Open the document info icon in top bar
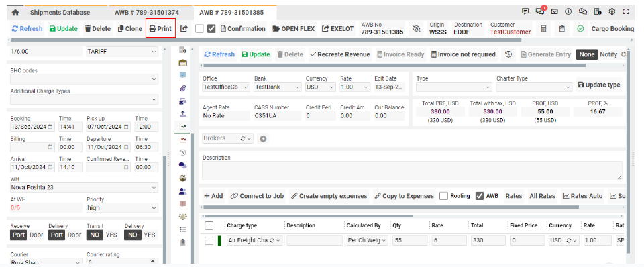The height and width of the screenshot is (267, 644). tap(598, 12)
